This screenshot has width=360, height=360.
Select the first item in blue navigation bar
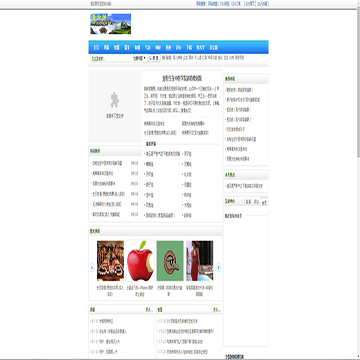coord(96,48)
